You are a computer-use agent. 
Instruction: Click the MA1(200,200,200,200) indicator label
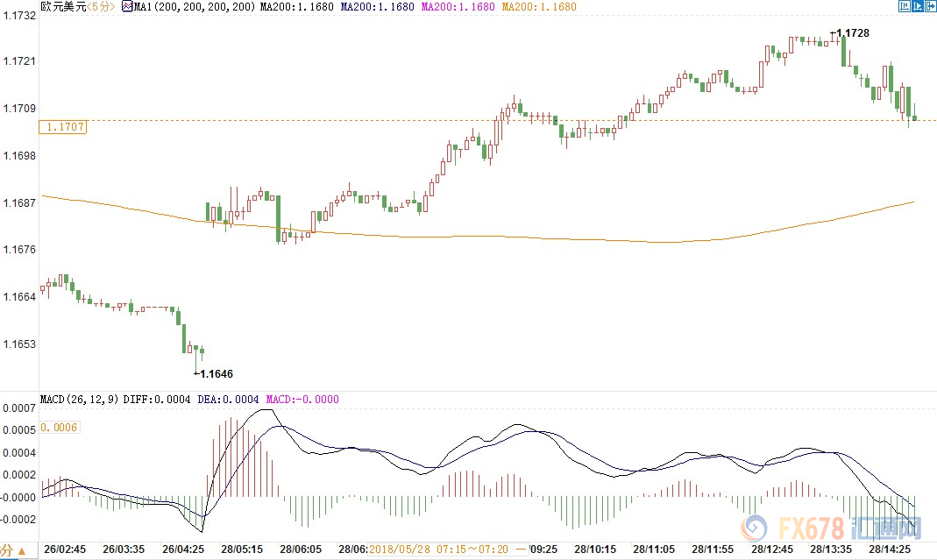click(195, 7)
